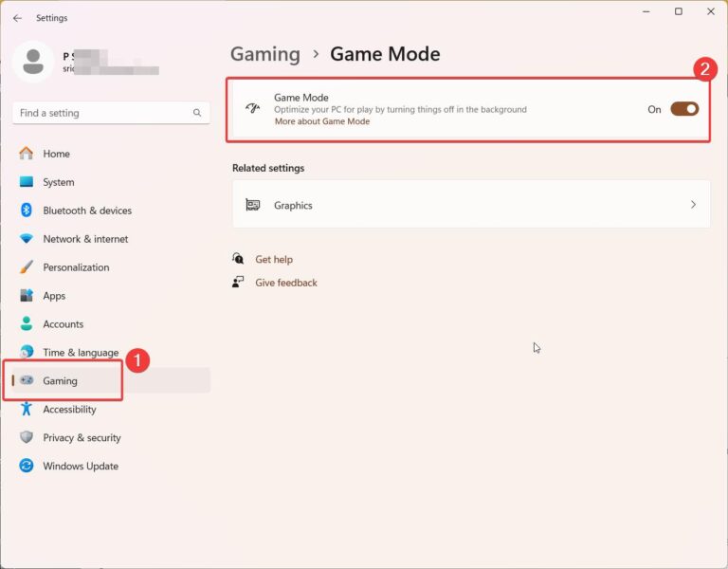Turn off the Game Mode toggle

684,109
